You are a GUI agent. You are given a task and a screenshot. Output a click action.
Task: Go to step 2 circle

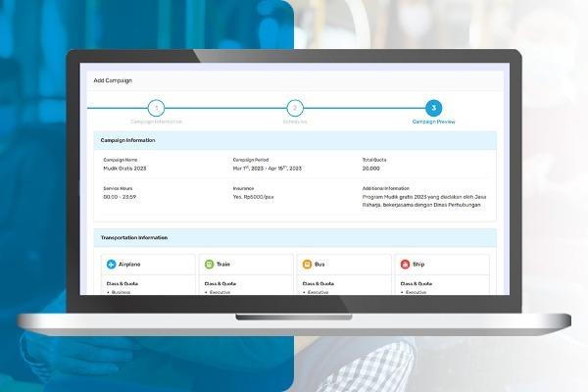[x=295, y=108]
